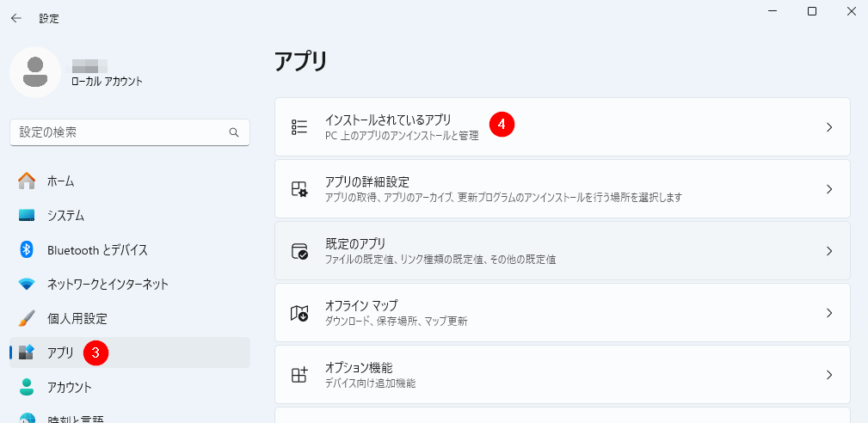Click the ホーム house icon
Image resolution: width=868 pixels, height=423 pixels.
coord(27,181)
